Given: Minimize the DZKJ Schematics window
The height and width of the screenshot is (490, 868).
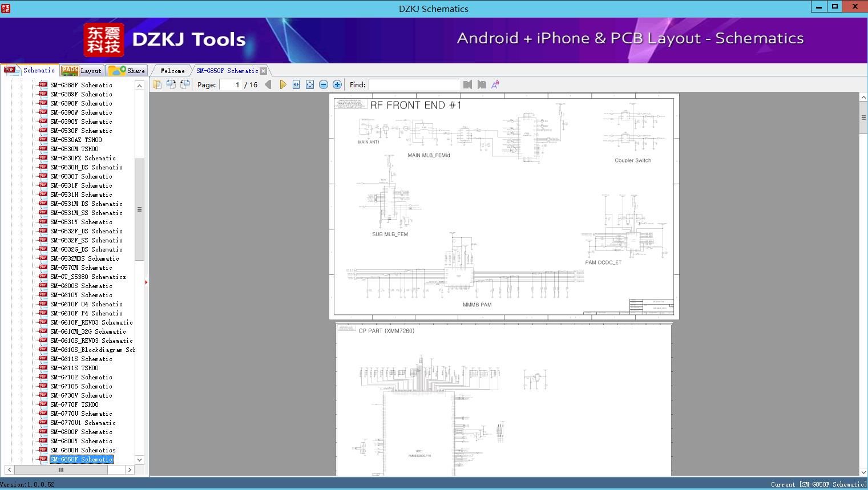Looking at the screenshot, I should (x=819, y=7).
